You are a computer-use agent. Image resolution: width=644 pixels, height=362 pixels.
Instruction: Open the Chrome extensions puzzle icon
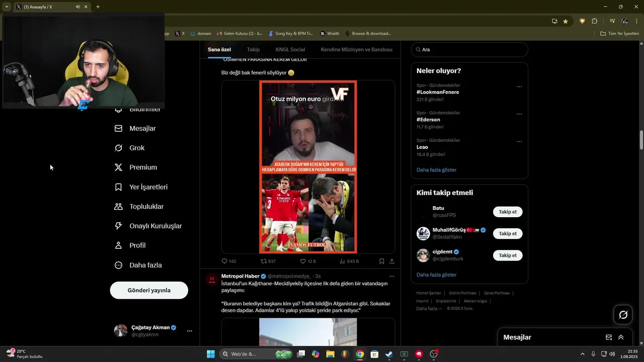[x=594, y=21]
